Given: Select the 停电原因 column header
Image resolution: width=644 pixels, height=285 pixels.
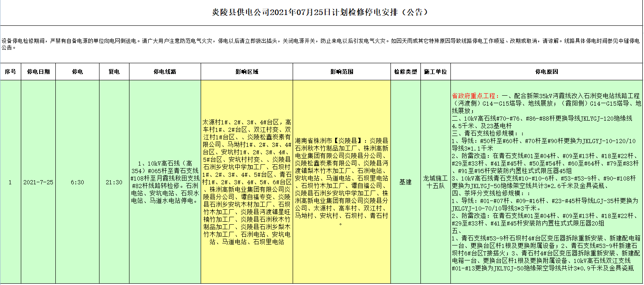Looking at the screenshot, I should point(546,72).
